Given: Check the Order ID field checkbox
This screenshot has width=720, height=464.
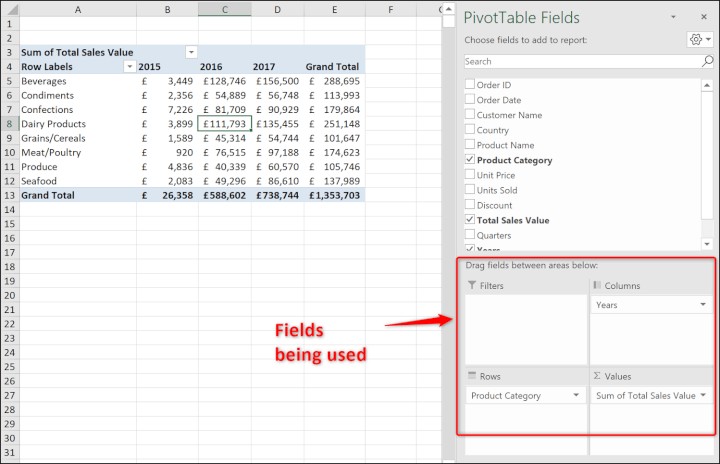Looking at the screenshot, I should [x=470, y=84].
